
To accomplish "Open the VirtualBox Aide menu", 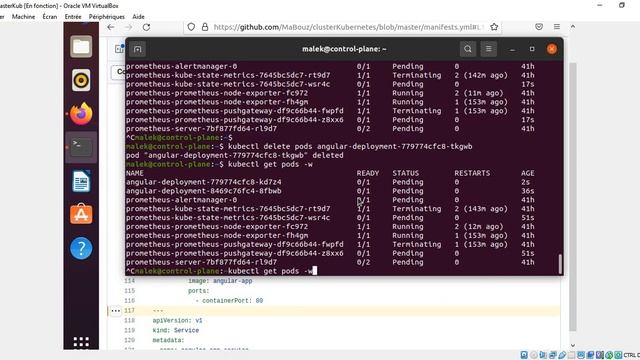I will coord(138,17).
